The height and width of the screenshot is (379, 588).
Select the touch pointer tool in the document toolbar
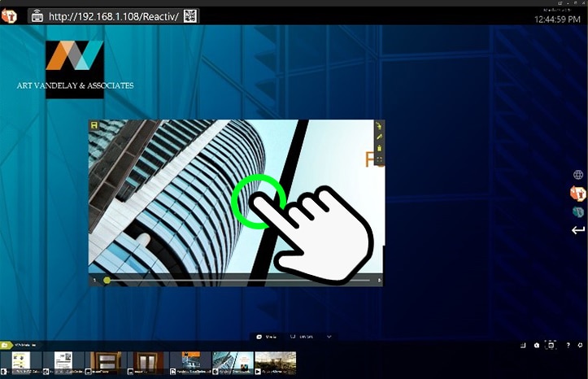379,125
